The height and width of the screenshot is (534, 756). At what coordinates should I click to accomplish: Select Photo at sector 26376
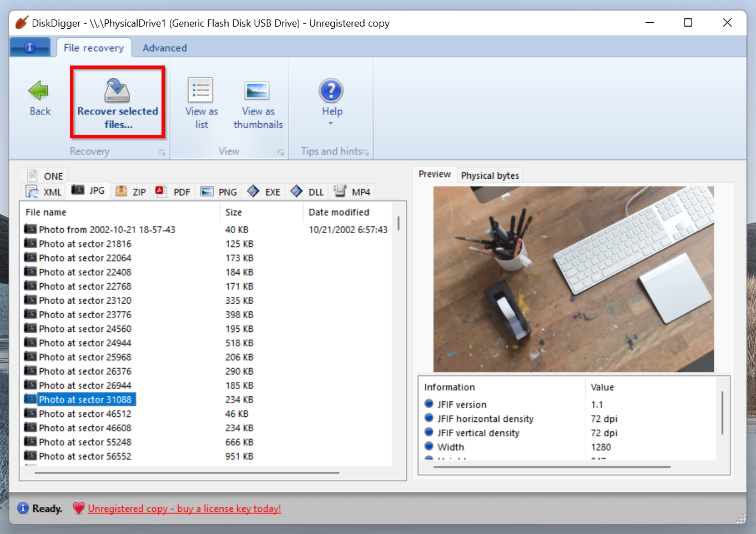(85, 371)
